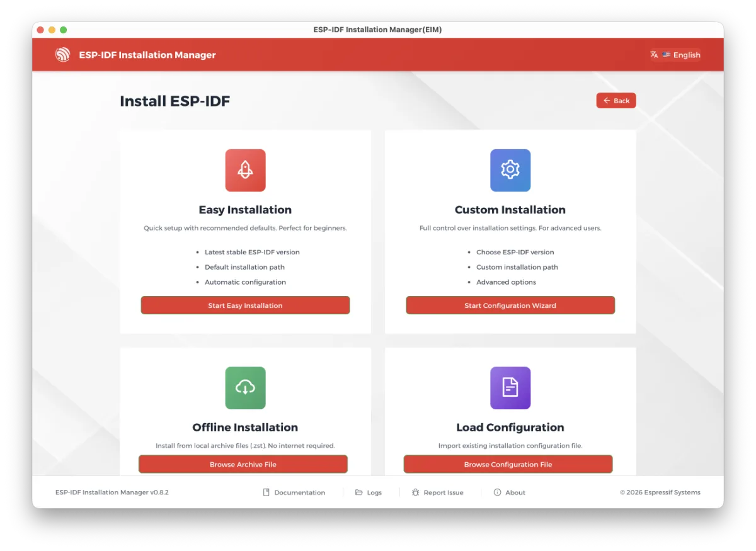Click the macOS green fullscreen window button

[63, 30]
